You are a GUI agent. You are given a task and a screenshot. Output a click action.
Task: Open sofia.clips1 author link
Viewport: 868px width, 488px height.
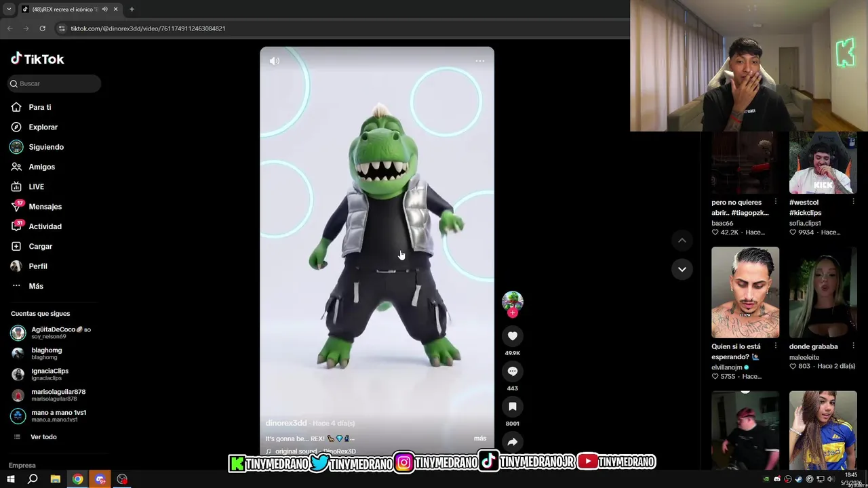(805, 223)
